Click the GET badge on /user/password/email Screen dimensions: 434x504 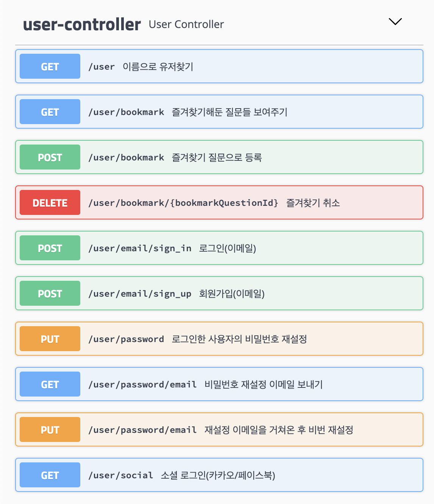tap(50, 384)
